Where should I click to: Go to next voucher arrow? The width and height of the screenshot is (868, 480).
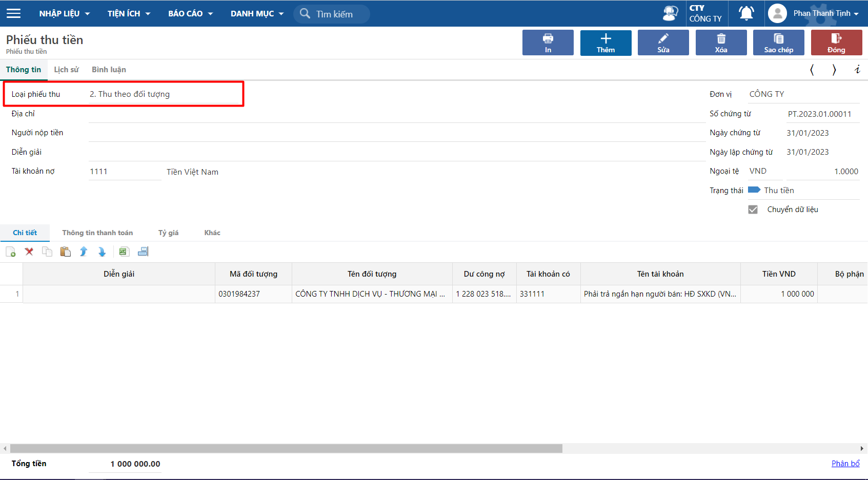click(x=834, y=70)
